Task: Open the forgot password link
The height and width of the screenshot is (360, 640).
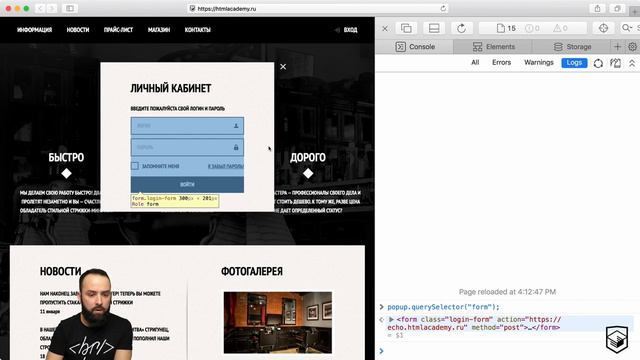Action: click(x=226, y=166)
